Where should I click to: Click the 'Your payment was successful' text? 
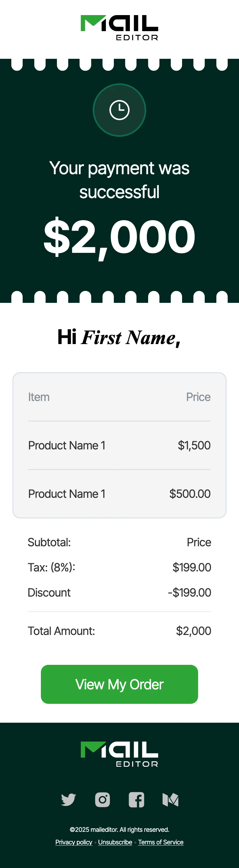pos(119,180)
